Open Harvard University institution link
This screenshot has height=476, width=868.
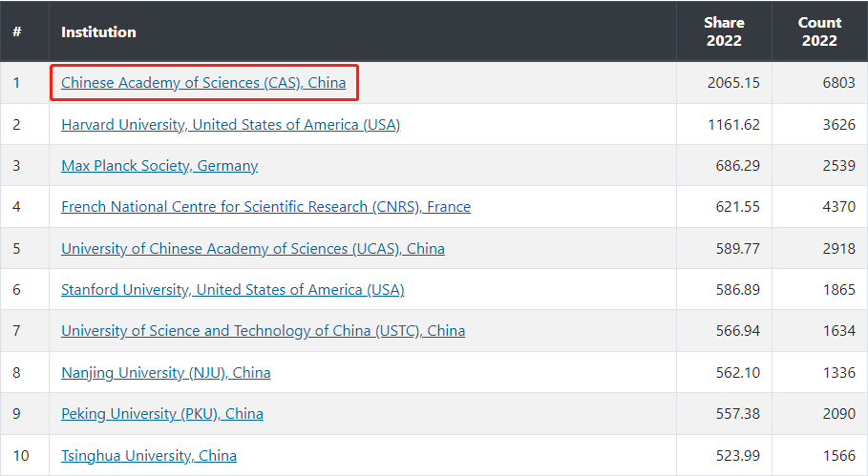coord(230,124)
